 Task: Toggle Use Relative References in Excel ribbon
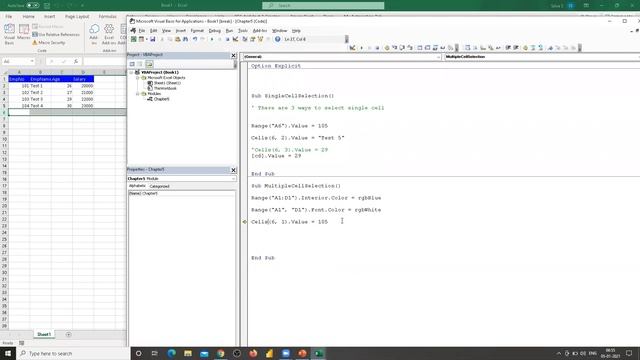click(x=56, y=35)
